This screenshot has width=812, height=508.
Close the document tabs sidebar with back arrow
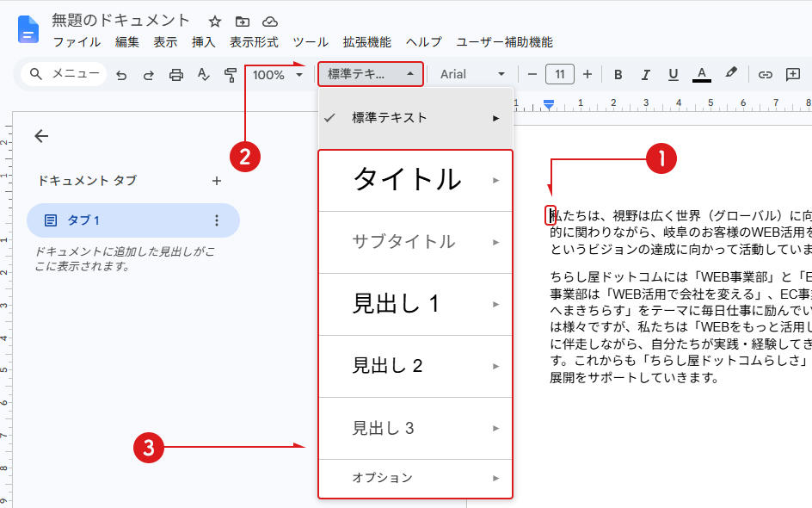41,136
